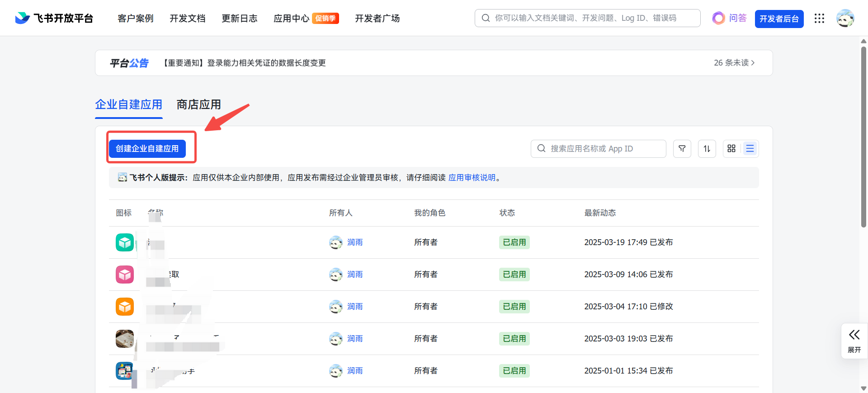The image size is (868, 393).
Task: Open the filter funnel options
Action: coord(682,148)
